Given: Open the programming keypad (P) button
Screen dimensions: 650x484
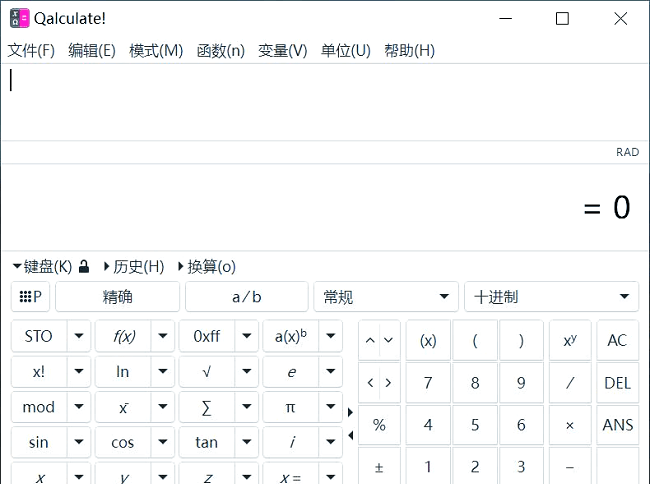Looking at the screenshot, I should [31, 297].
